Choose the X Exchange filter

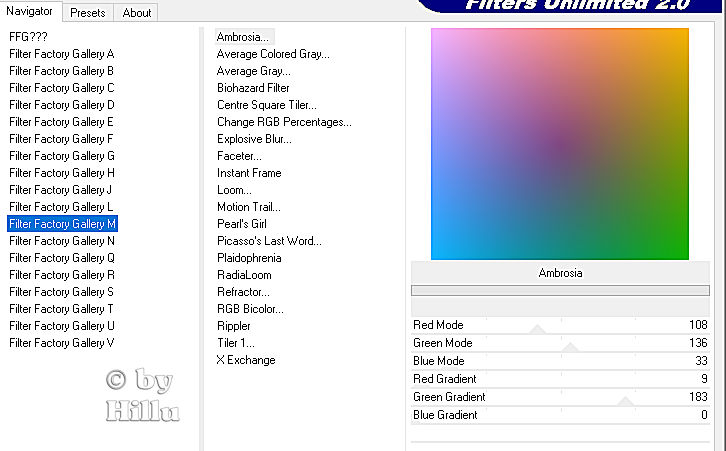point(246,360)
